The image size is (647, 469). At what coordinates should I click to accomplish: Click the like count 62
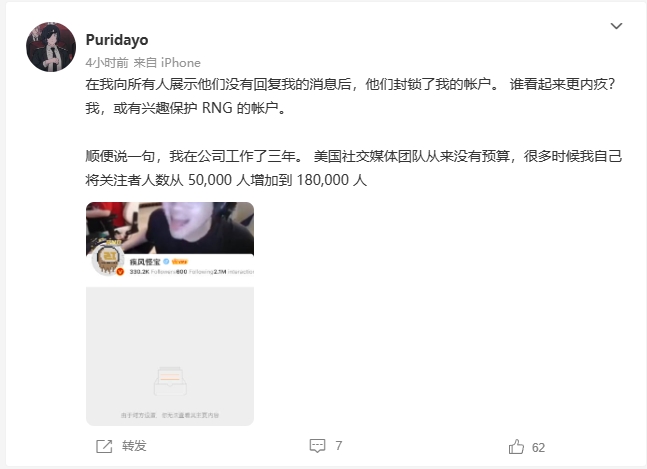coord(538,448)
